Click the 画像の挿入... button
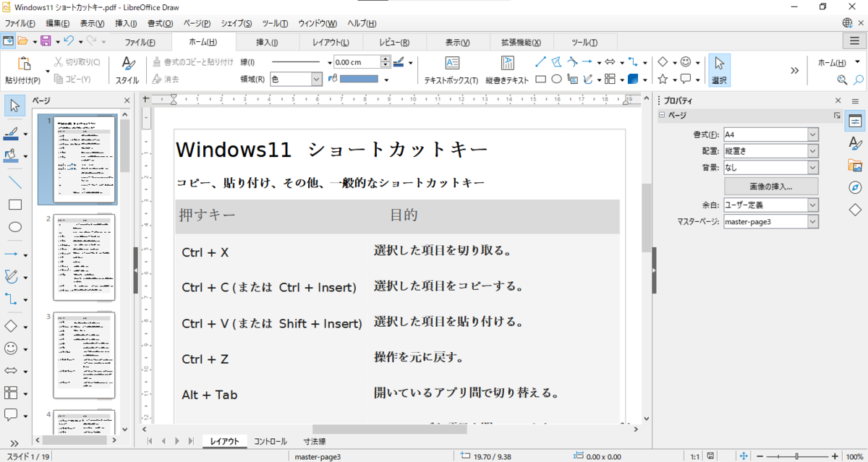This screenshot has height=462, width=868. [x=771, y=186]
